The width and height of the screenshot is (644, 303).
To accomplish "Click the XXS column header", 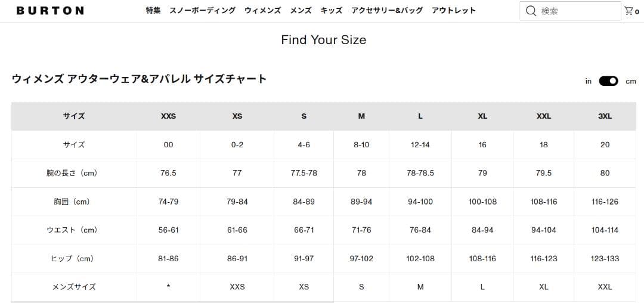I will pos(168,116).
